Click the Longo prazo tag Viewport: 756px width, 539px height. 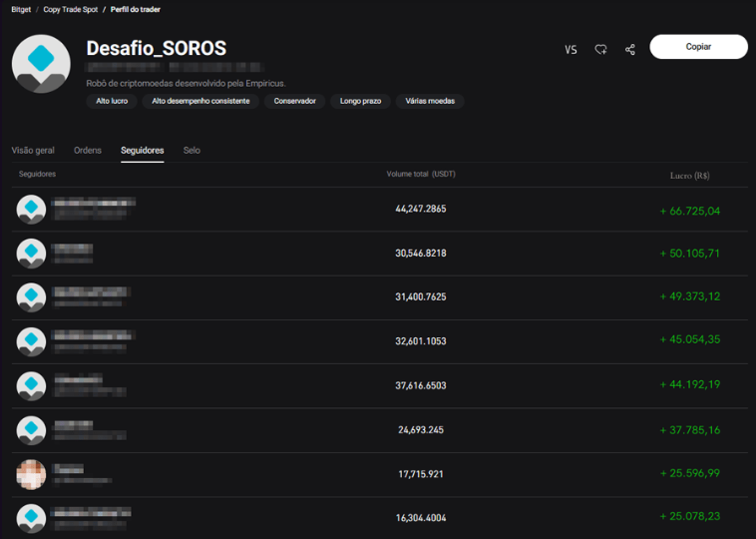click(x=360, y=102)
